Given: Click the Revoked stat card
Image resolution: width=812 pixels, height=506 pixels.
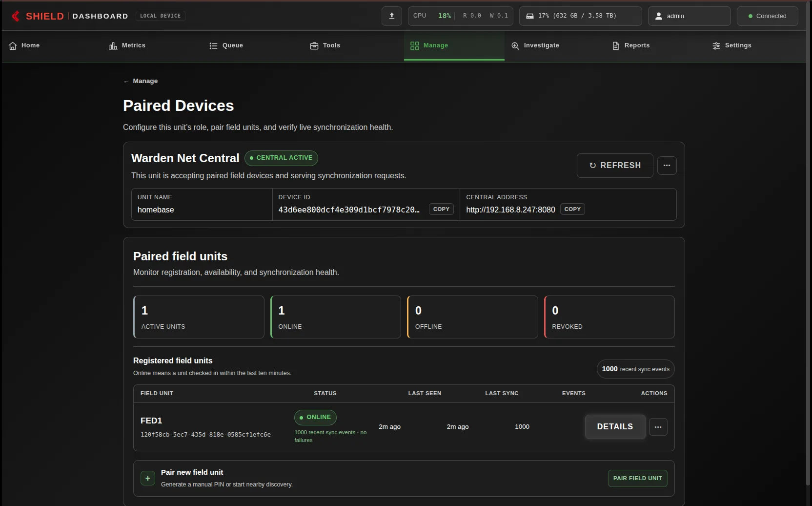Looking at the screenshot, I should point(609,317).
